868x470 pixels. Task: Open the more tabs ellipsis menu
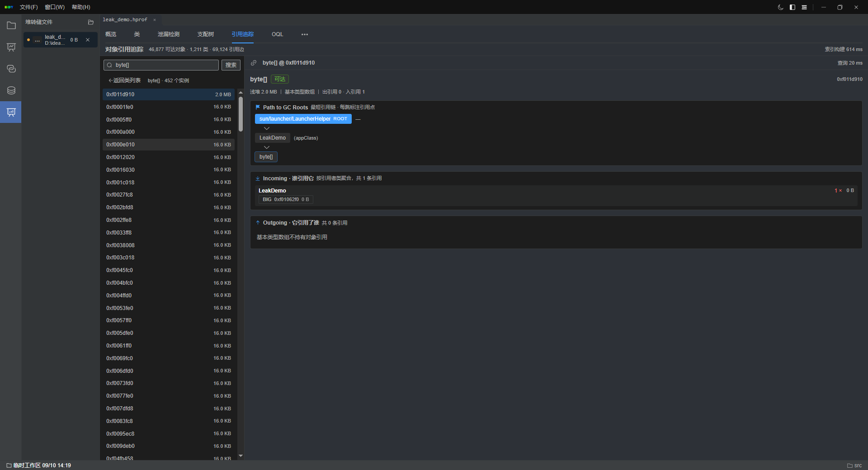pos(305,34)
